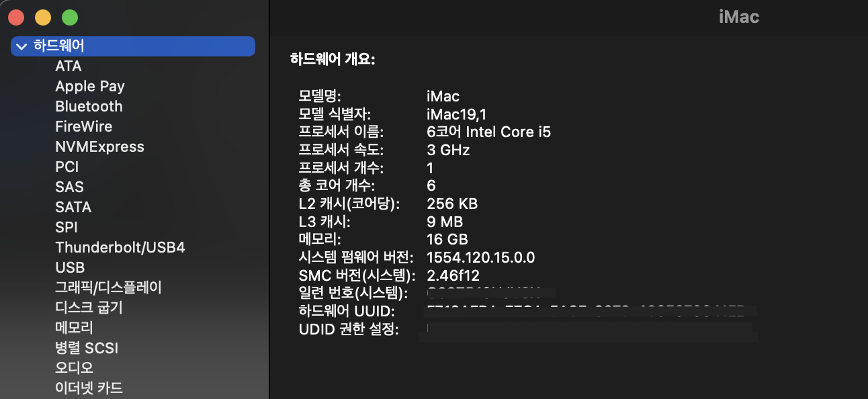Click the L2 캐시(코어당): label
The image size is (868, 399).
tap(349, 204)
